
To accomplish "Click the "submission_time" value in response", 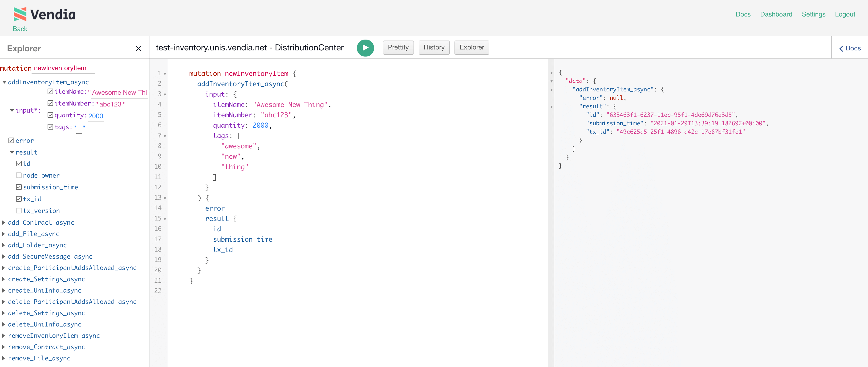I will coord(708,123).
